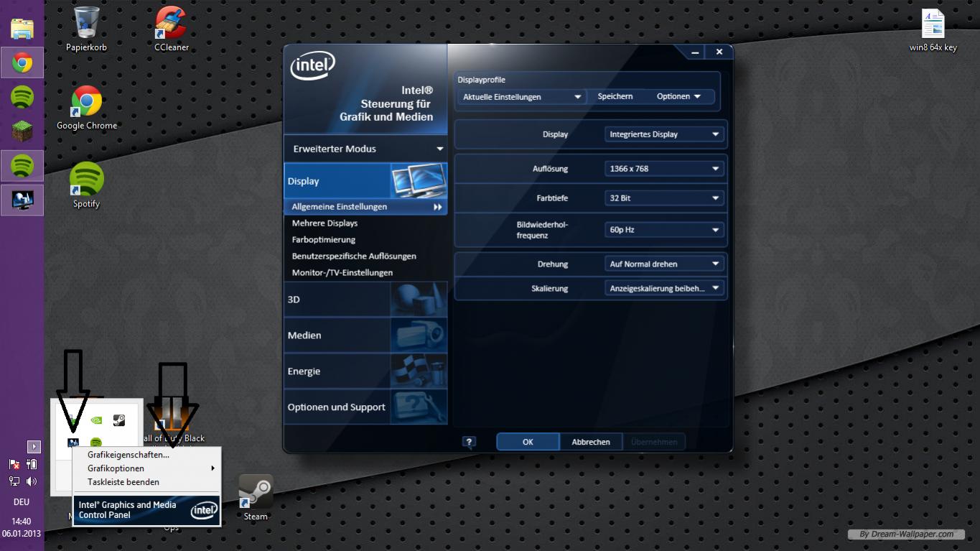The image size is (980, 551).
Task: Open Grafikoptionen submenu in context menu
Action: pyautogui.click(x=147, y=468)
